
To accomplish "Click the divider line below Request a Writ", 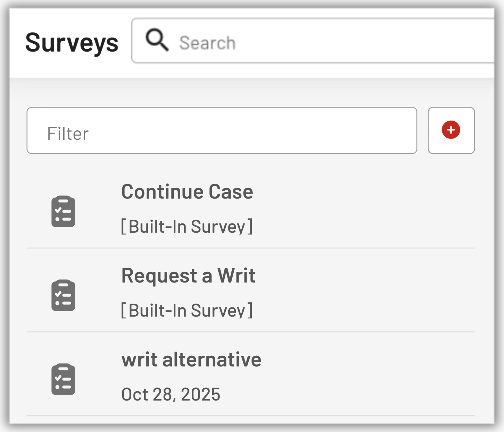I will coord(251,332).
